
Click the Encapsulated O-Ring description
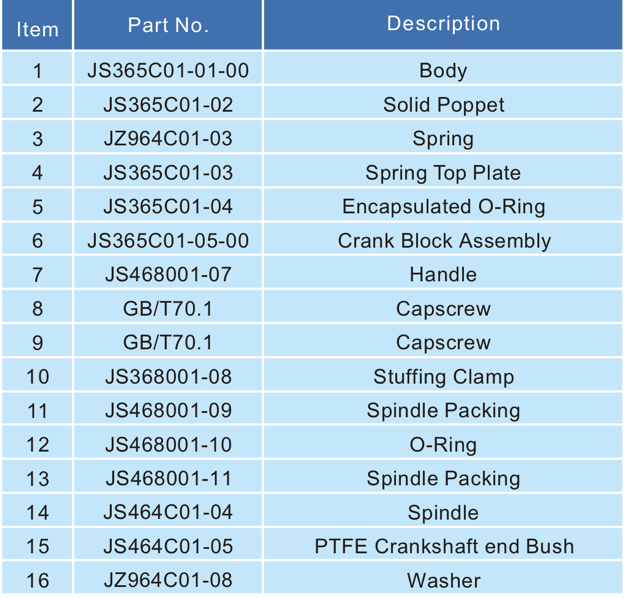443,207
